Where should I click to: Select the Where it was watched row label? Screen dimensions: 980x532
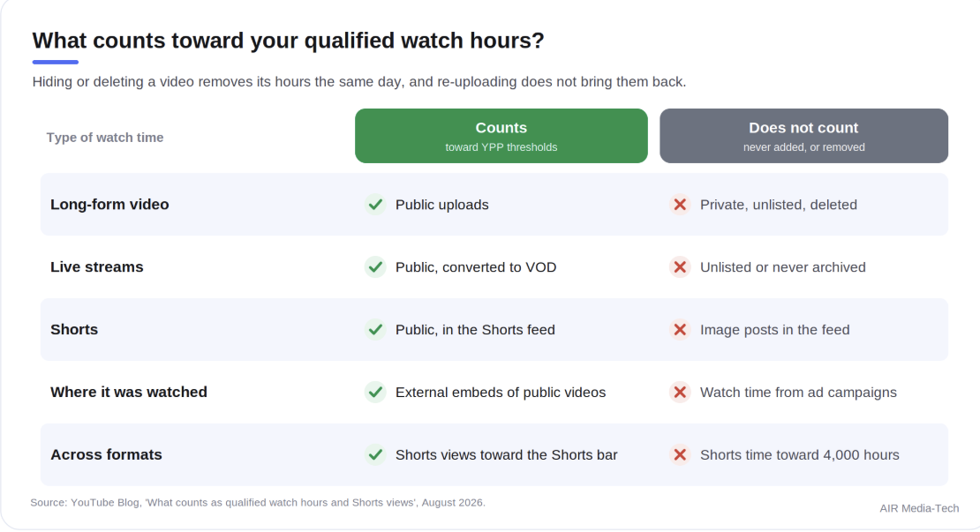[129, 392]
